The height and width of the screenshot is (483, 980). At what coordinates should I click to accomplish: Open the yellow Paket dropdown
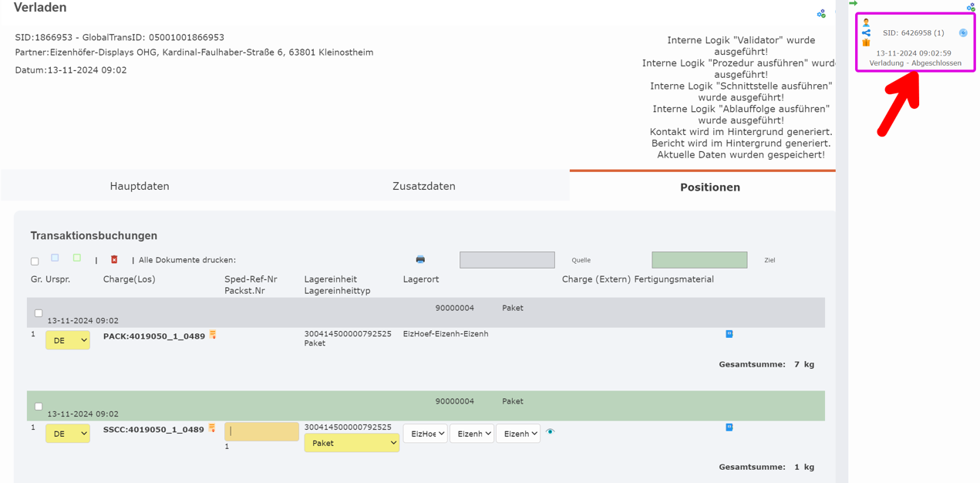tap(352, 442)
